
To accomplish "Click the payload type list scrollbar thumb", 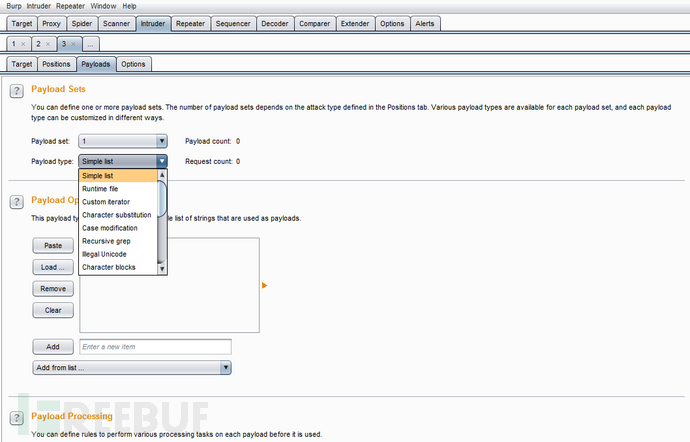I will coord(162,199).
